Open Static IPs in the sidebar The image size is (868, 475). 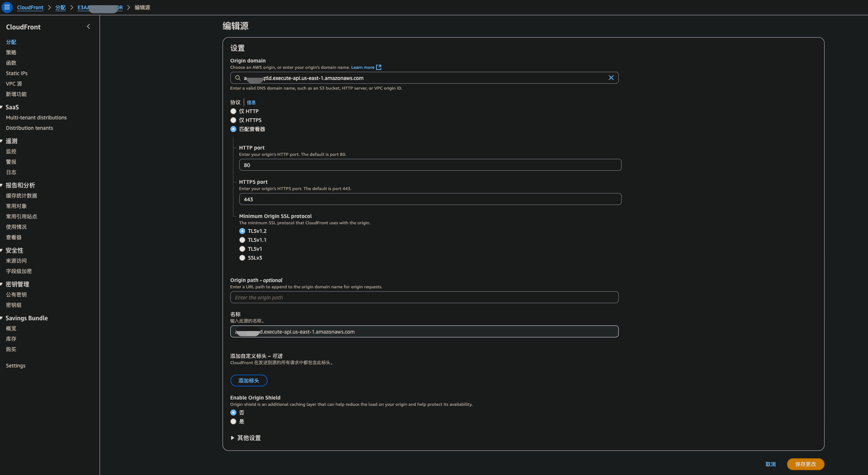(17, 73)
